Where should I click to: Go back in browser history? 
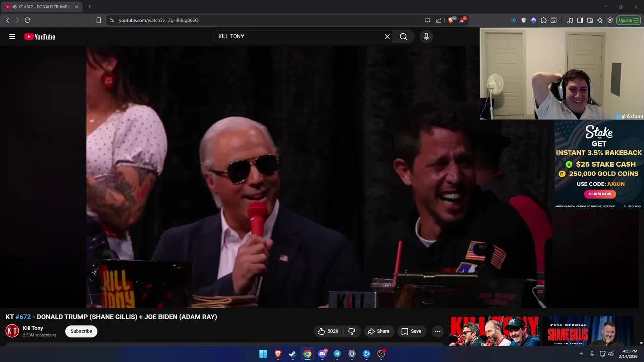coord(8,20)
